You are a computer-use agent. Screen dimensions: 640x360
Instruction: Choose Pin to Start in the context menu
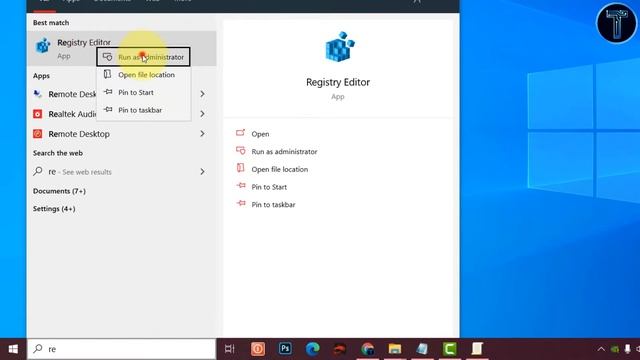click(x=143, y=92)
